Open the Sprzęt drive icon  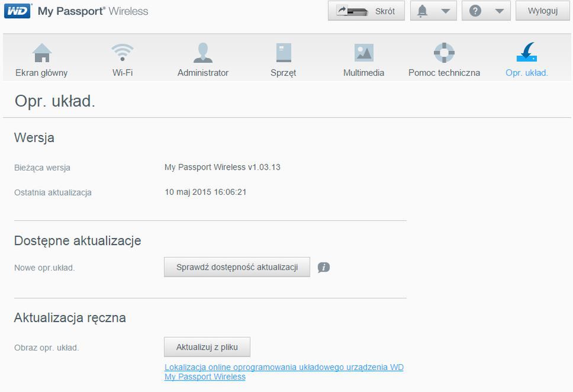pyautogui.click(x=284, y=53)
